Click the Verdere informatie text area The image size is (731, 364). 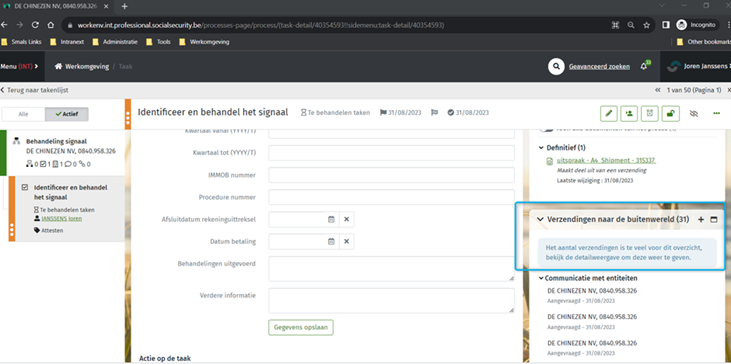(391, 301)
